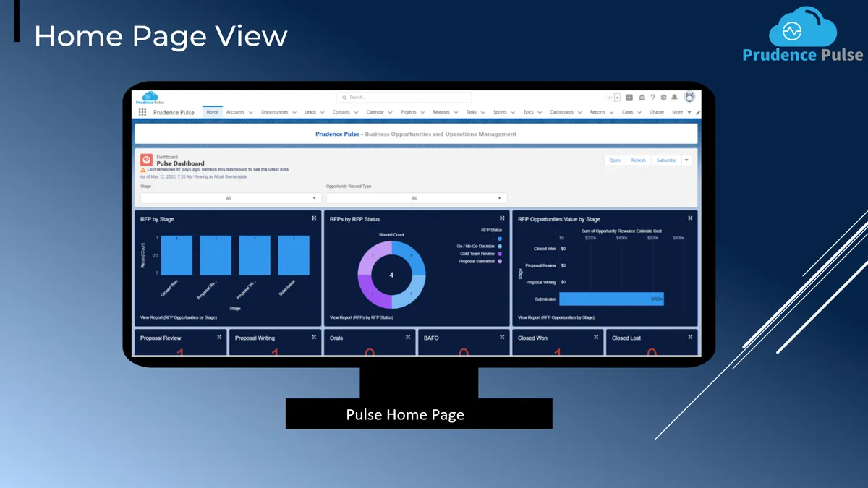868x488 pixels.
Task: Expand the Opportunities tab chevron
Action: point(294,112)
